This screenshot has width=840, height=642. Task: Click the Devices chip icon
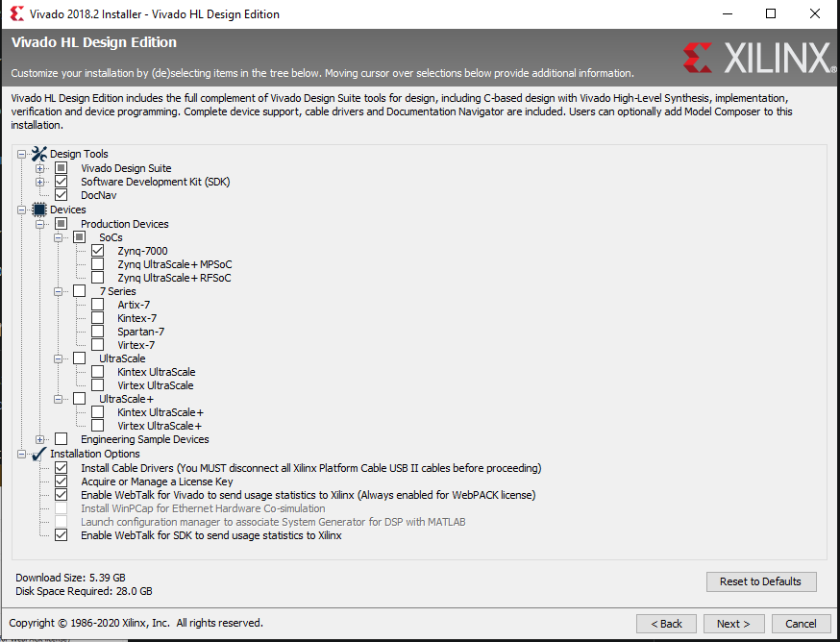39,210
